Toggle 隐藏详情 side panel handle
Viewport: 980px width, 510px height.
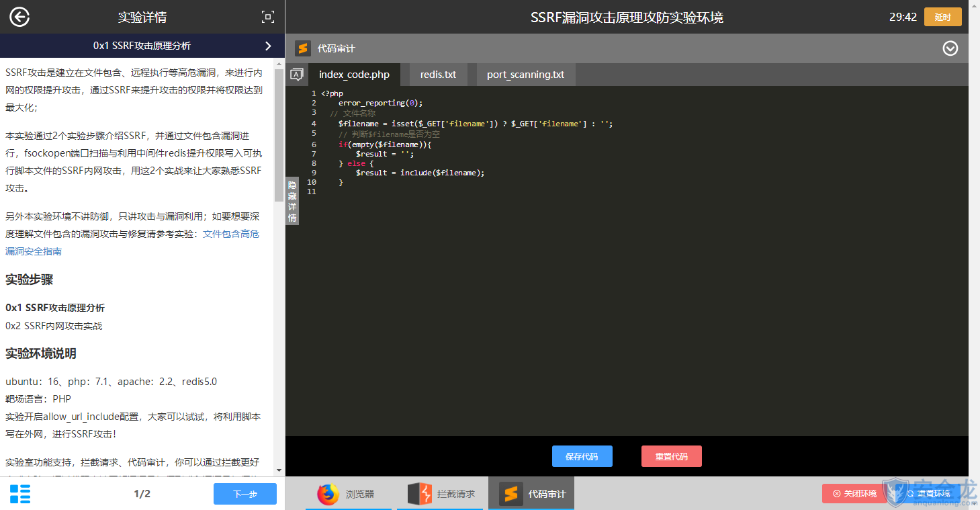[x=292, y=201]
